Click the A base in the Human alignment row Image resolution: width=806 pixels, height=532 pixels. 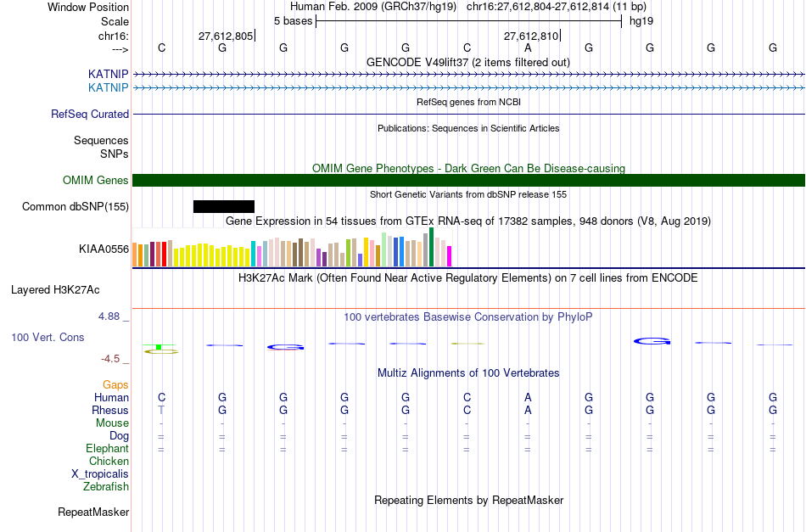pyautogui.click(x=528, y=397)
